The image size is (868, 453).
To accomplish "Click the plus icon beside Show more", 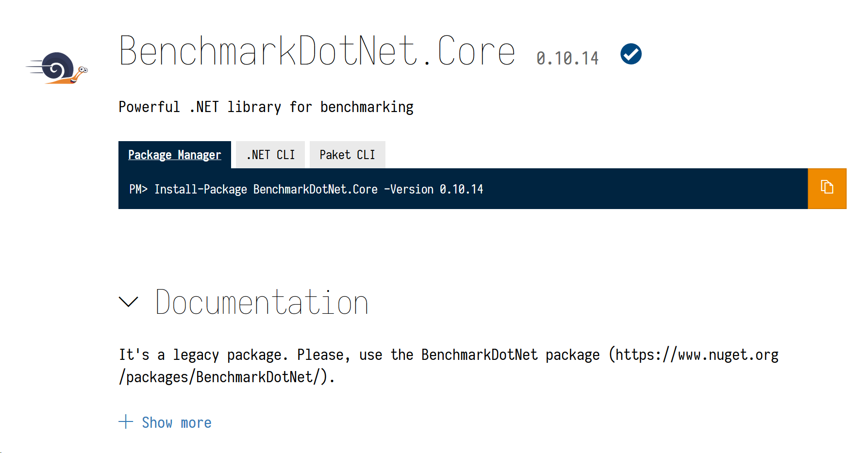I will (126, 422).
